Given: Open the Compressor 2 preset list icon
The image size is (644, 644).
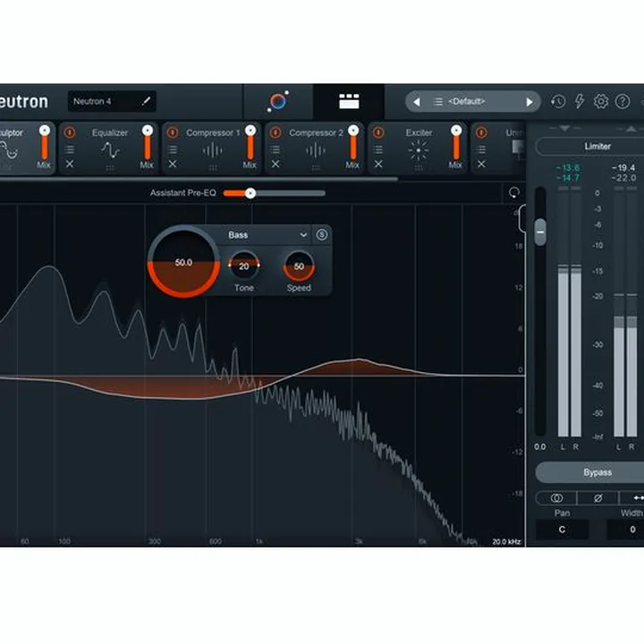Looking at the screenshot, I should (x=275, y=149).
